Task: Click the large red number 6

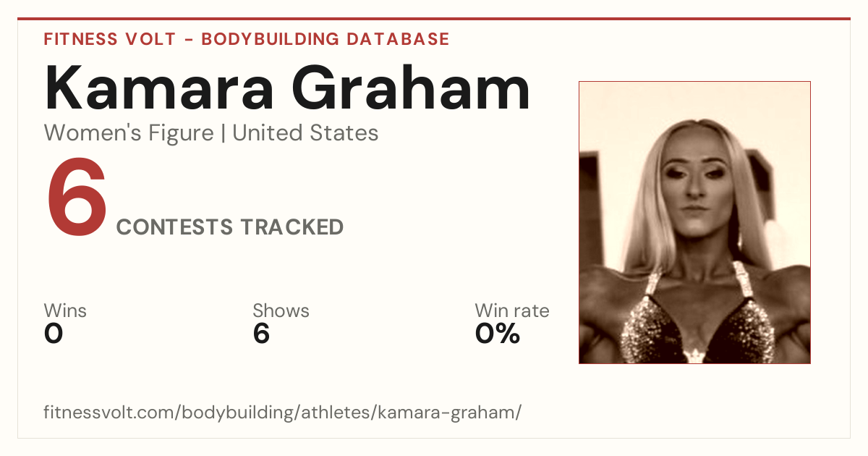Action: (77, 198)
